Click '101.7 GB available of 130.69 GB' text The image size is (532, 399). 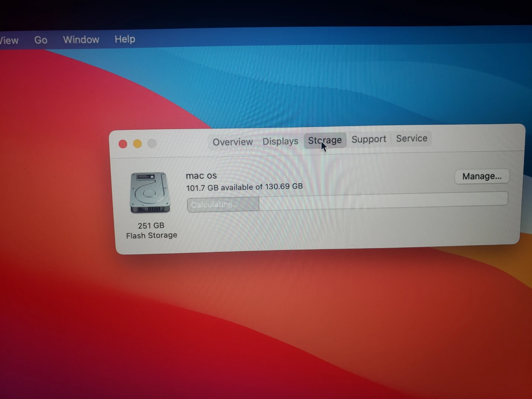click(244, 187)
